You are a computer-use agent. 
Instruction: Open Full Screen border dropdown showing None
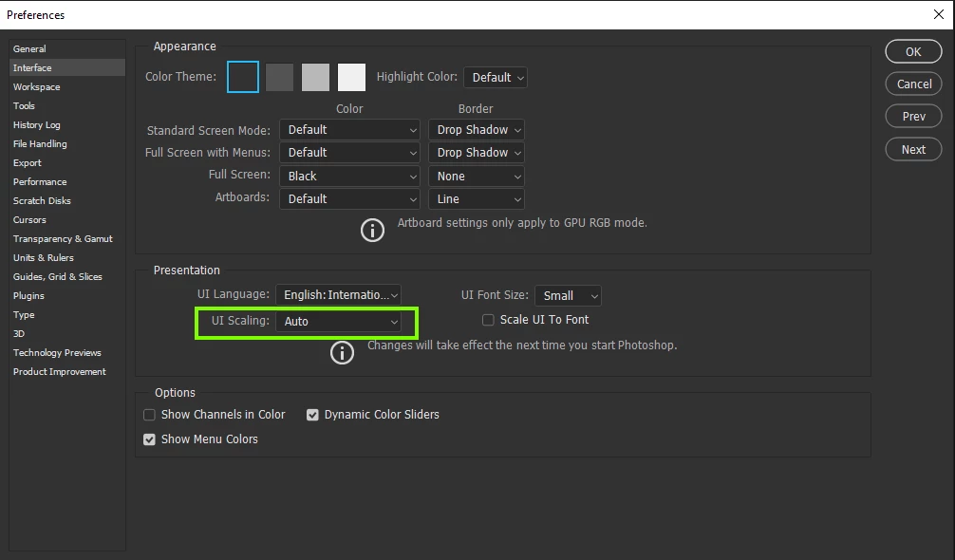pos(477,176)
